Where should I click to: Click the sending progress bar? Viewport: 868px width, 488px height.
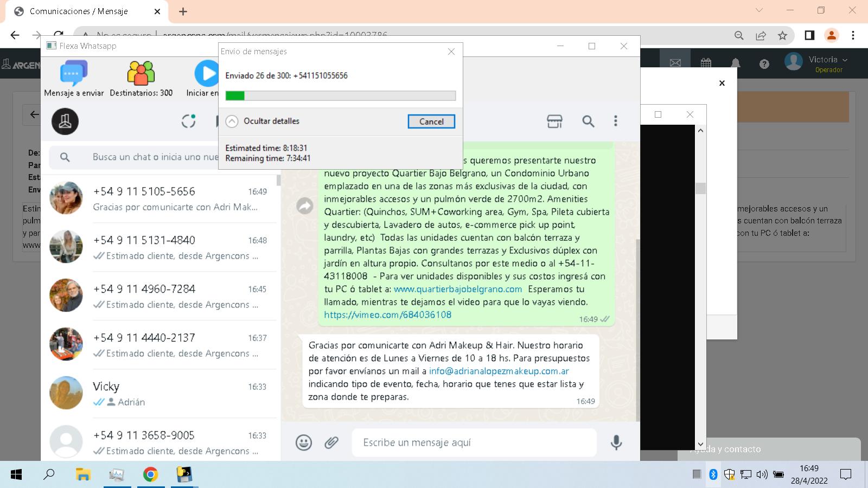click(x=341, y=95)
